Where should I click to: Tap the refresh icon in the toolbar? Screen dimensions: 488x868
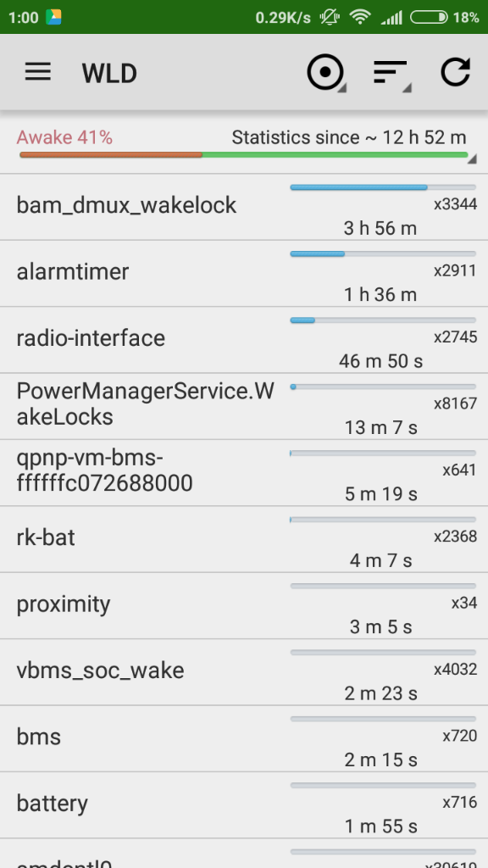tap(455, 73)
